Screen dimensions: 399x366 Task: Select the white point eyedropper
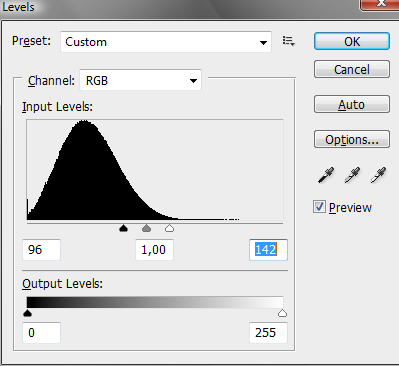[378, 175]
